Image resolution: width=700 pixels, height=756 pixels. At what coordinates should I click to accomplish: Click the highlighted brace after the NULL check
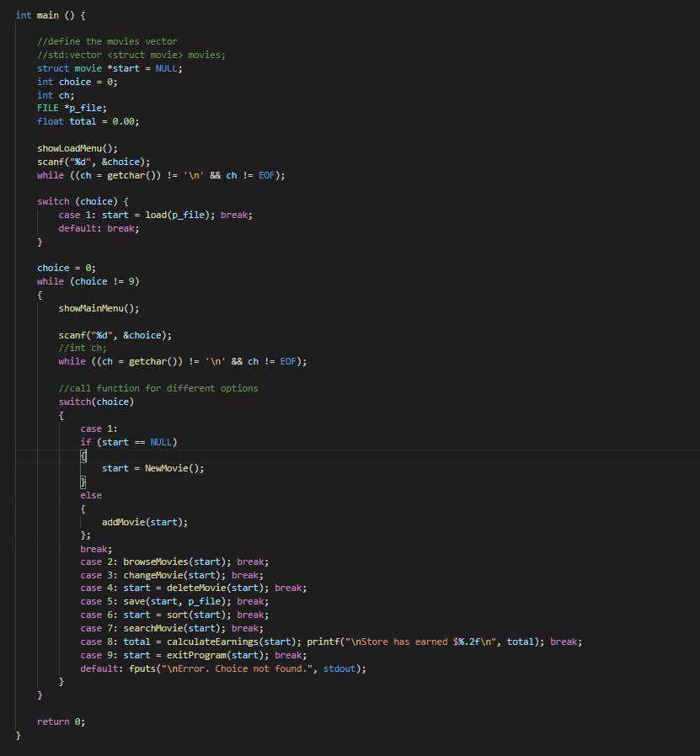click(82, 455)
